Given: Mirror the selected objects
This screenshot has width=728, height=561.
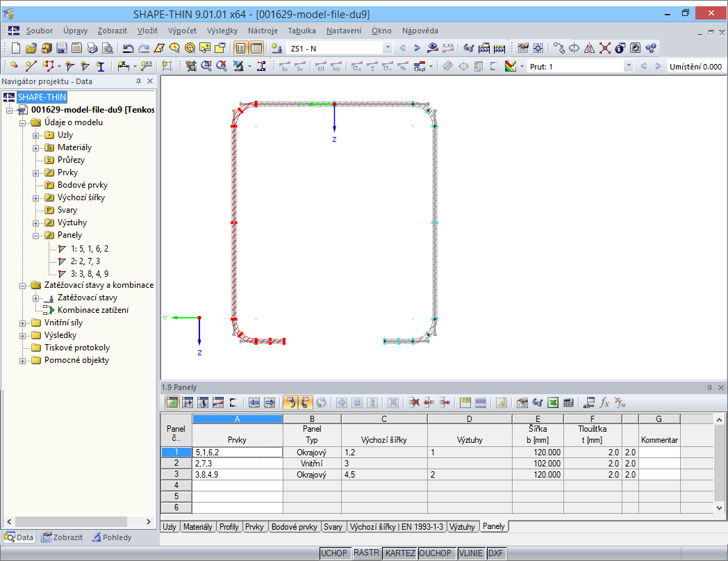Looking at the screenshot, I should [590, 48].
